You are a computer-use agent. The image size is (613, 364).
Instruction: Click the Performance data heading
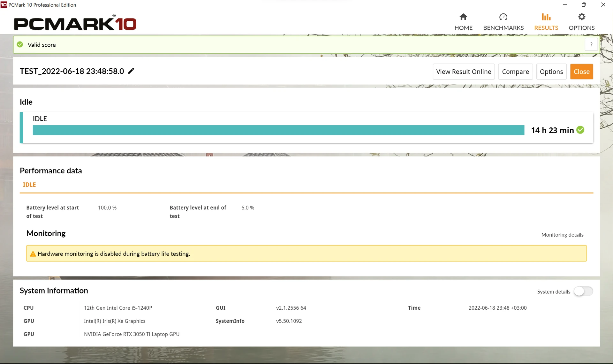click(51, 171)
